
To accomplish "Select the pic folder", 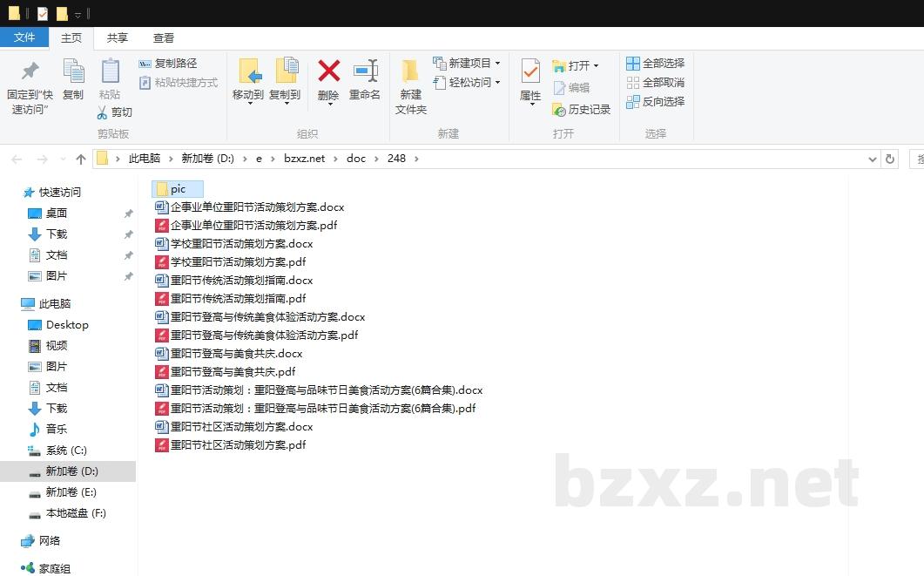I will (x=178, y=189).
